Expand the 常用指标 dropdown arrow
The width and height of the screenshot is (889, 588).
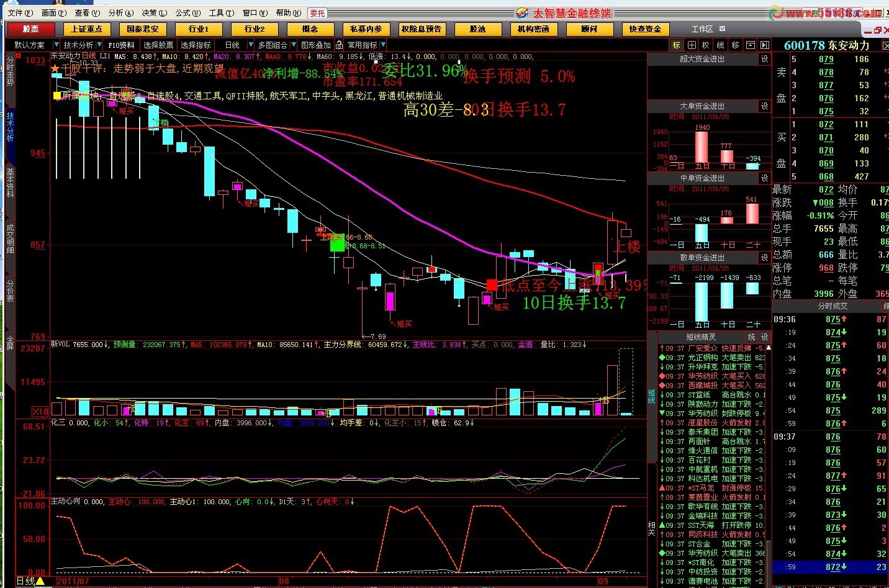pos(383,45)
